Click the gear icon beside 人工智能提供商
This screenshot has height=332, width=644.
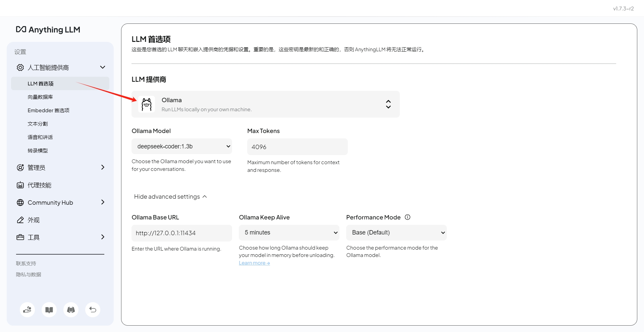20,67
